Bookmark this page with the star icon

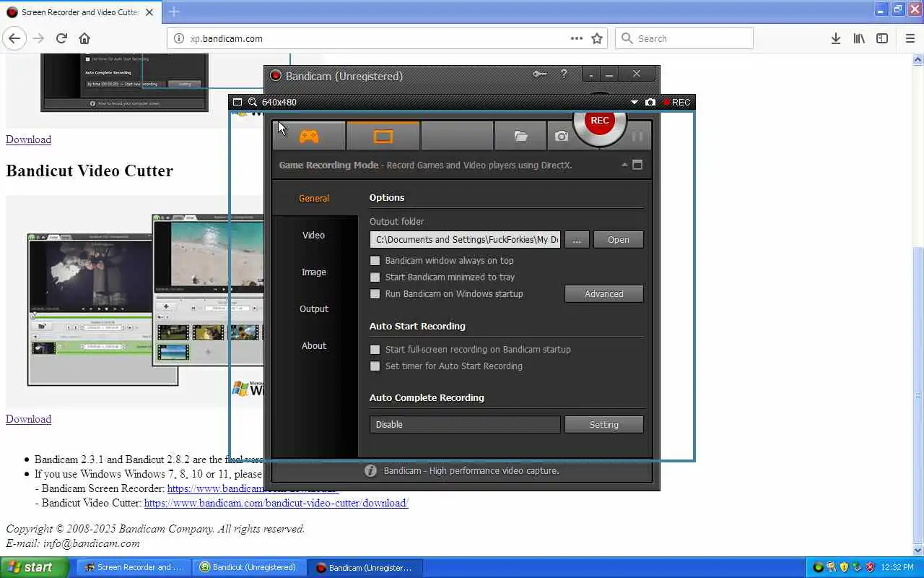(597, 38)
